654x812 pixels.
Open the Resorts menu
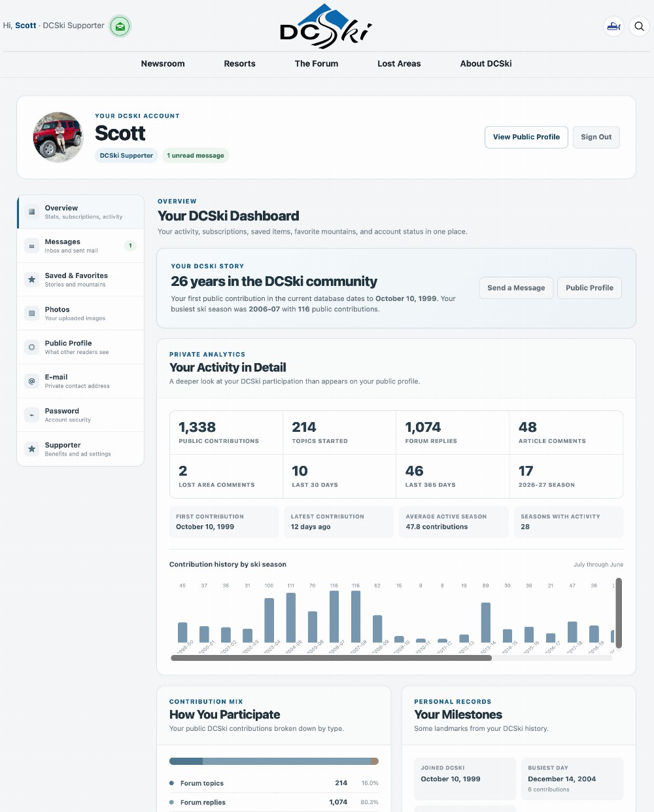point(239,63)
